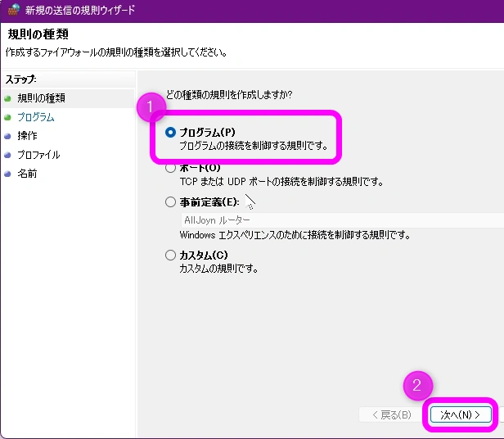
Task: Select the ポート(O) radio button
Action: (170, 168)
